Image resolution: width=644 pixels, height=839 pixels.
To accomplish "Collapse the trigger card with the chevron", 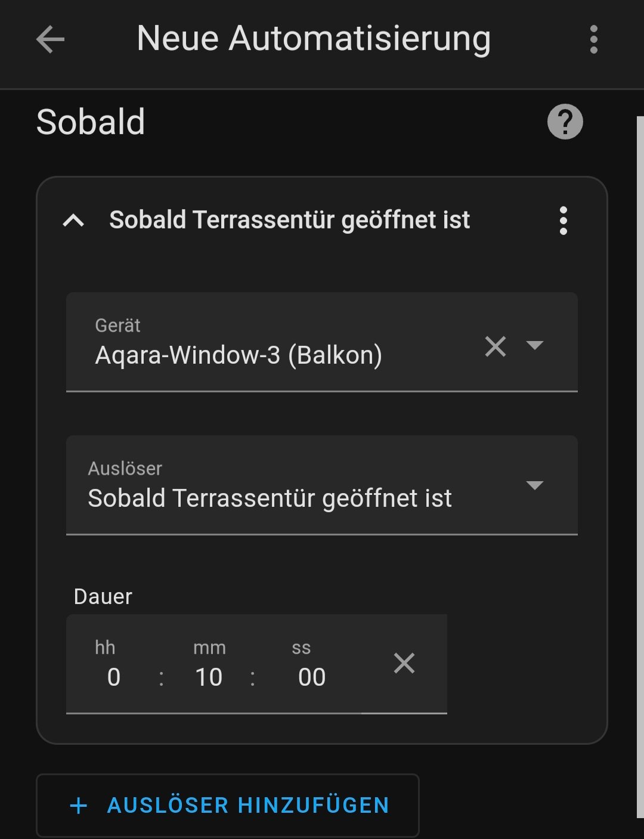I will [x=73, y=221].
